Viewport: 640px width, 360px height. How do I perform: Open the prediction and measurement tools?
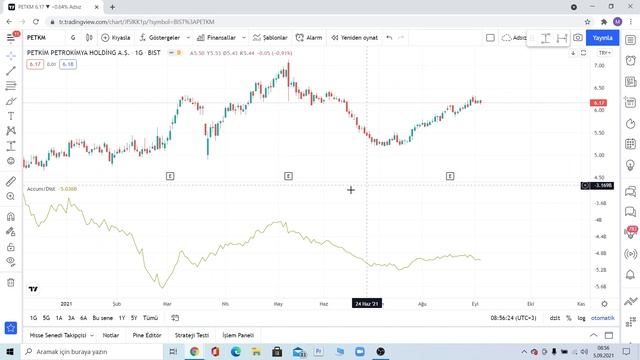[x=11, y=146]
